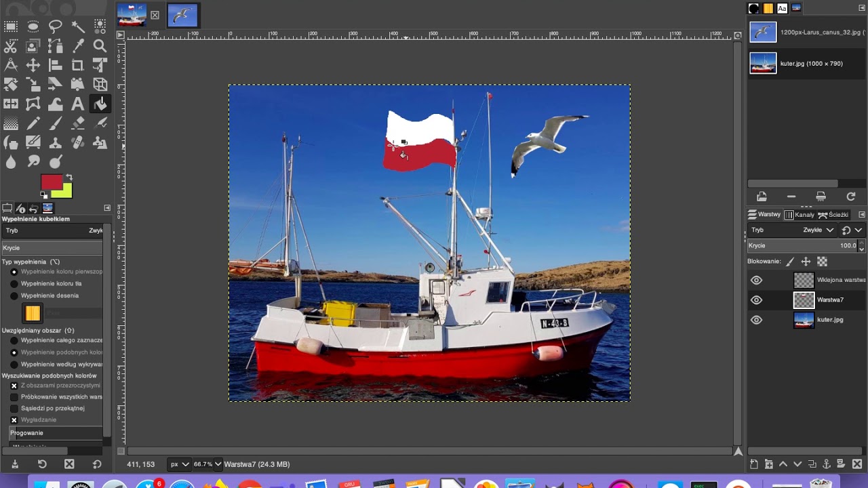
Task: Open the foreground red color swatch
Action: click(x=51, y=182)
